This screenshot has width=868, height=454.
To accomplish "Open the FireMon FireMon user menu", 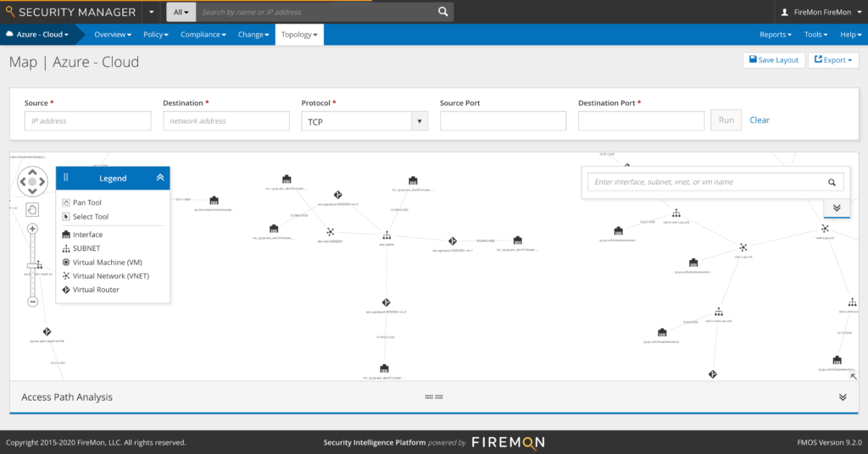I will [821, 12].
